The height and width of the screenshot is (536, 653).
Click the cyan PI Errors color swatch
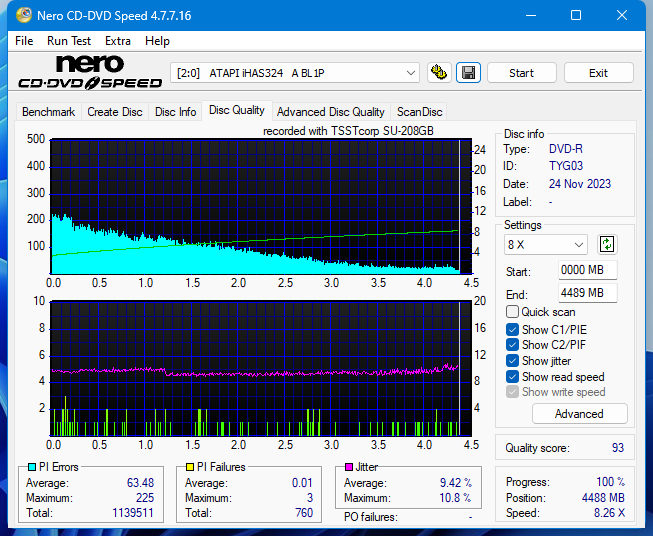coord(32,467)
